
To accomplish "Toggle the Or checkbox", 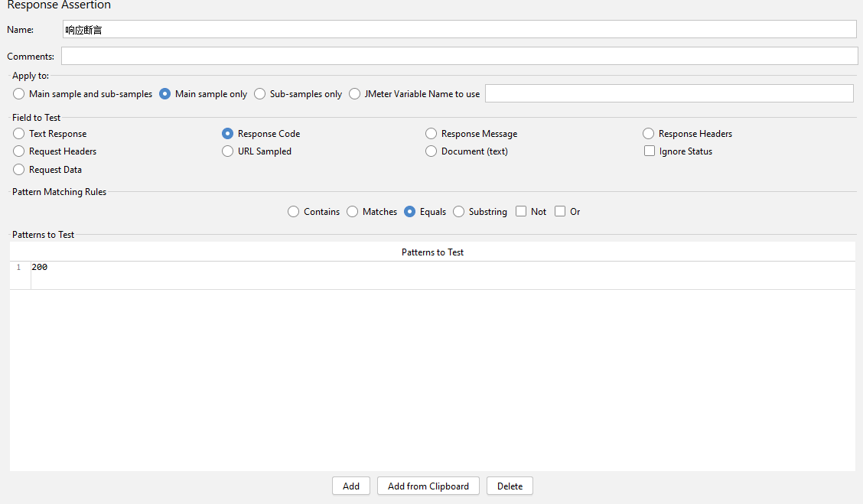I will [560, 211].
